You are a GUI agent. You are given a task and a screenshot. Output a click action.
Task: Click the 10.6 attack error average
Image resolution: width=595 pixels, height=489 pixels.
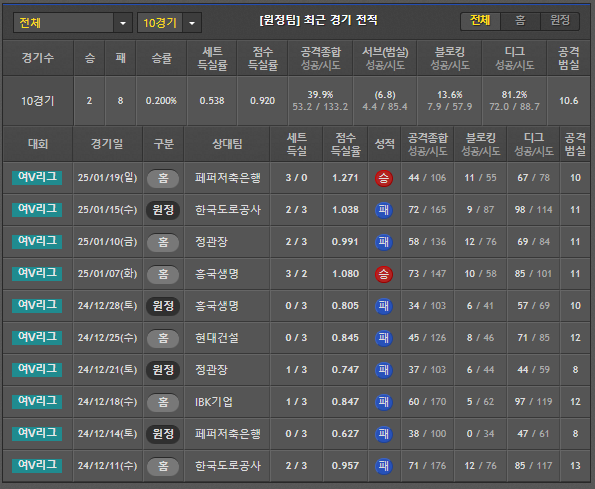568,101
